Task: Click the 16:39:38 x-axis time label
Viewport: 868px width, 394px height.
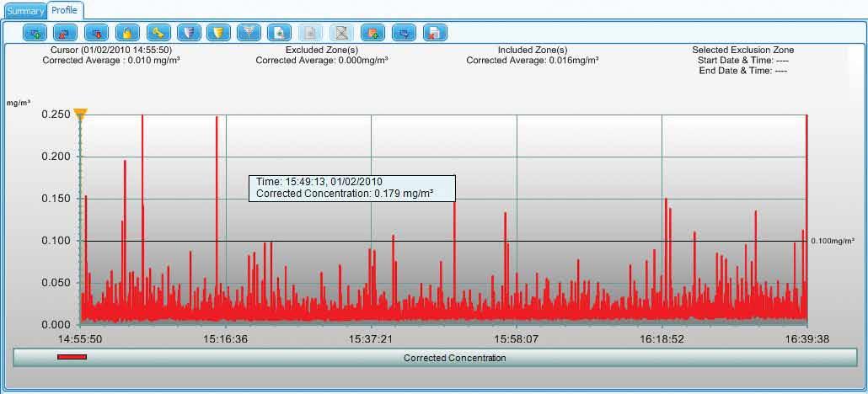Action: tap(807, 339)
